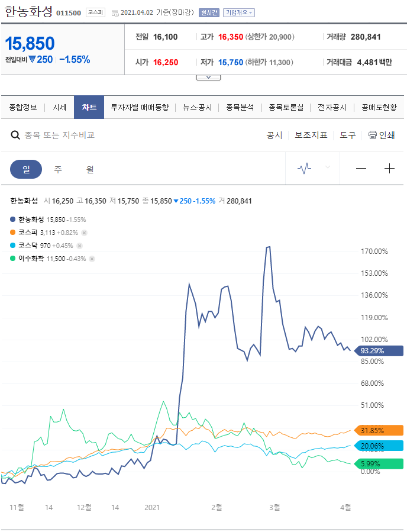Image resolution: width=407 pixels, height=532 pixels.
Task: Click the 한농화성 stock name heading
Action: click(x=28, y=11)
